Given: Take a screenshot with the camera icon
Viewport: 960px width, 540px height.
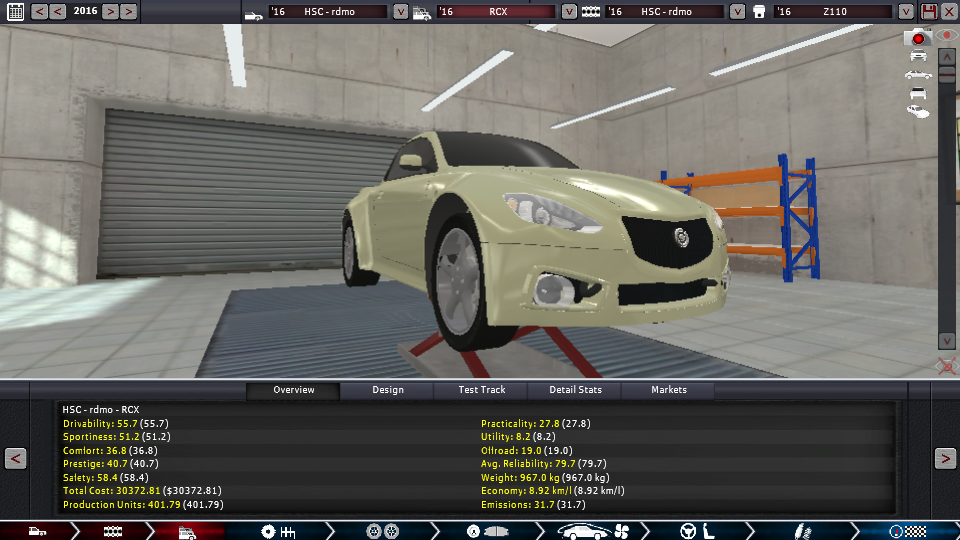Looking at the screenshot, I should click(x=918, y=37).
